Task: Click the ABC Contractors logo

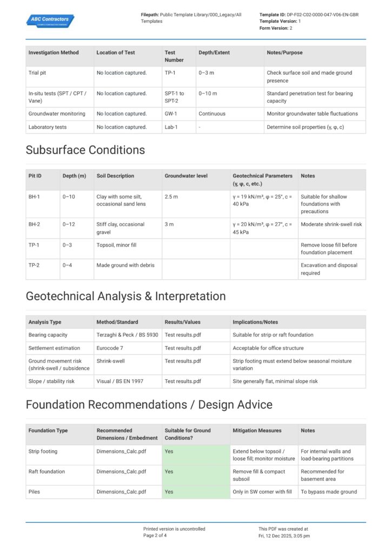Action: [x=50, y=21]
